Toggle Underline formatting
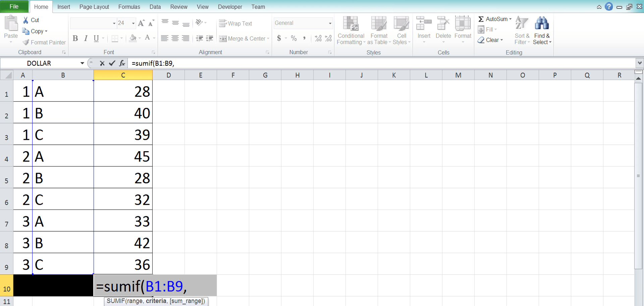 click(96, 38)
